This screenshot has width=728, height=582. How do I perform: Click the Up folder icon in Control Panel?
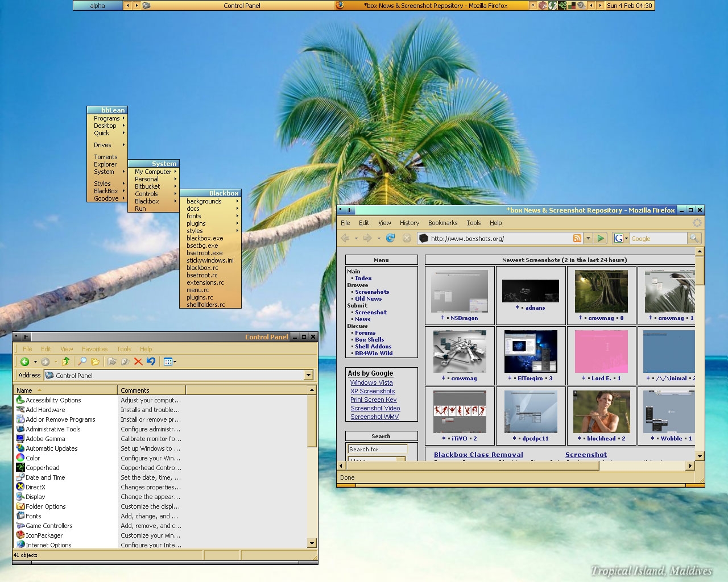pos(66,361)
